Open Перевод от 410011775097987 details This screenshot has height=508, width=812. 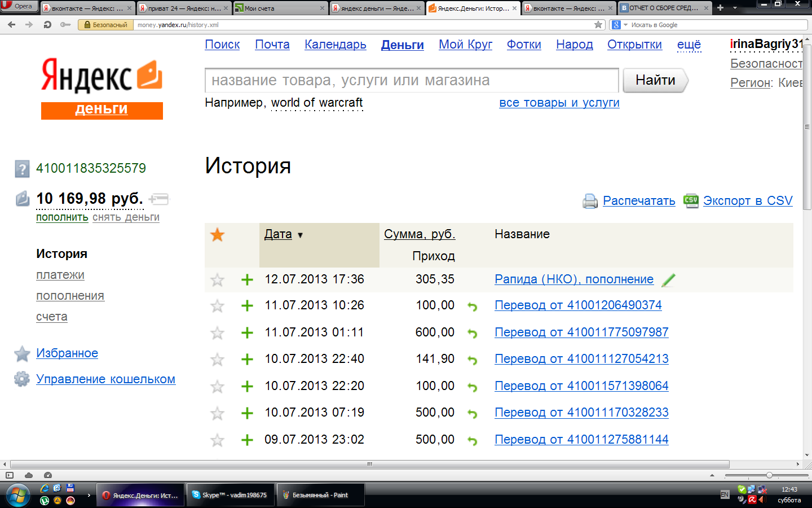tap(581, 332)
